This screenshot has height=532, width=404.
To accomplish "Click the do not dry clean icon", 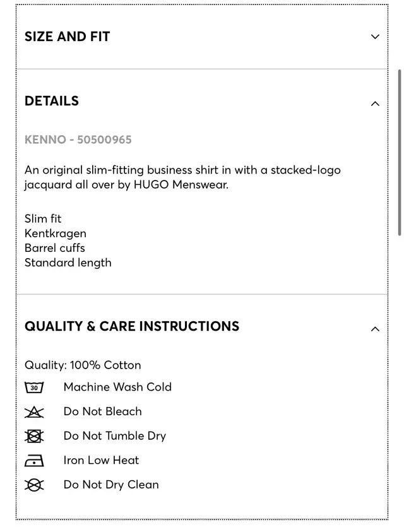I will (34, 485).
